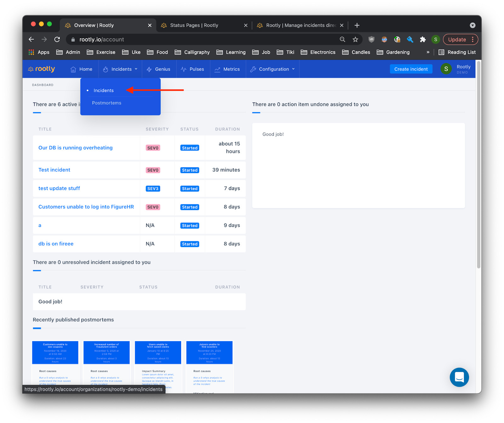This screenshot has height=423, width=504.
Task: Go back with browser back arrow
Action: (31, 39)
